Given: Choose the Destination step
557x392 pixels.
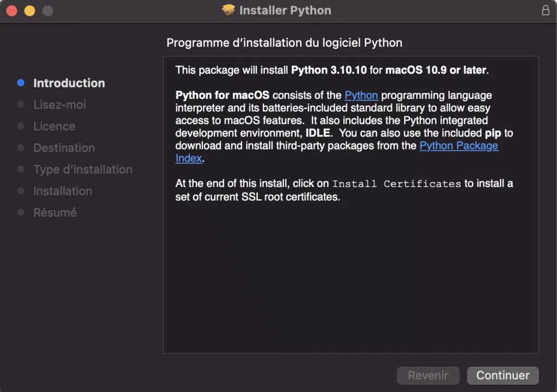Looking at the screenshot, I should pyautogui.click(x=64, y=148).
